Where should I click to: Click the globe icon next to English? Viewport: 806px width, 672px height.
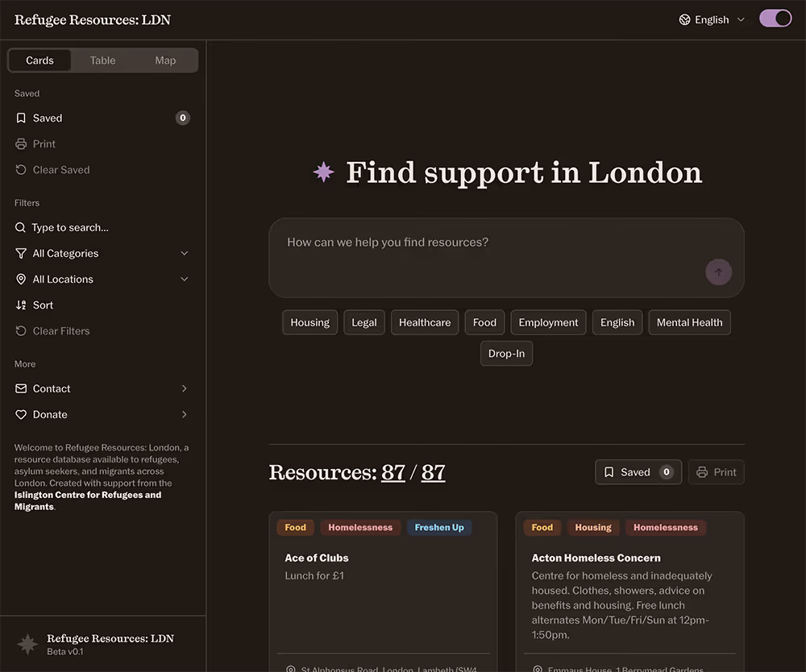(x=684, y=19)
